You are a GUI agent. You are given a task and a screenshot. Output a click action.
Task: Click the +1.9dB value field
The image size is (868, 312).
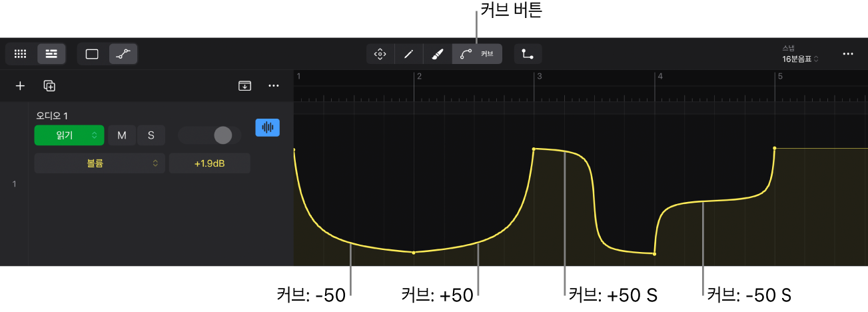point(210,163)
